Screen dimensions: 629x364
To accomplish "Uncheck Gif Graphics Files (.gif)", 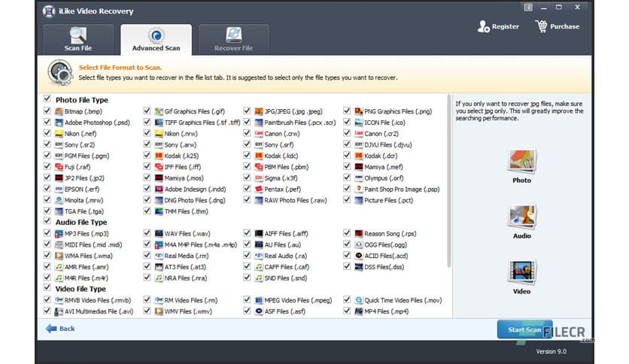I will point(147,111).
